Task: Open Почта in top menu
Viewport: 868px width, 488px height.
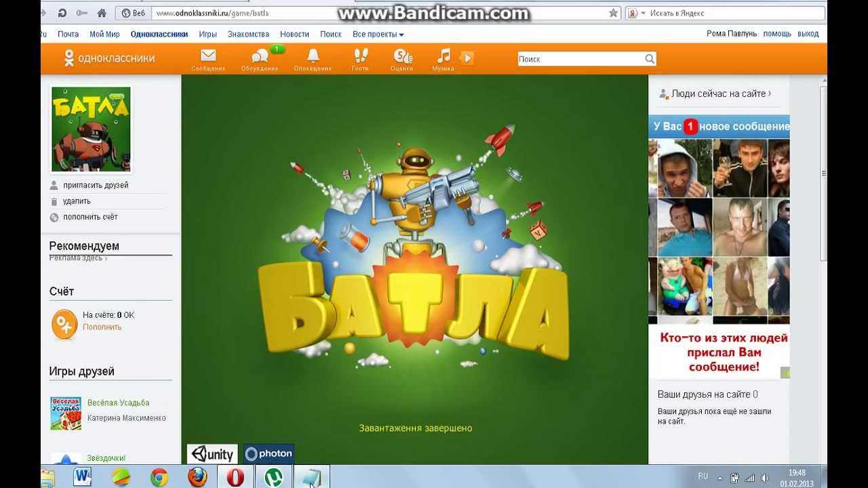Action: pyautogui.click(x=68, y=34)
